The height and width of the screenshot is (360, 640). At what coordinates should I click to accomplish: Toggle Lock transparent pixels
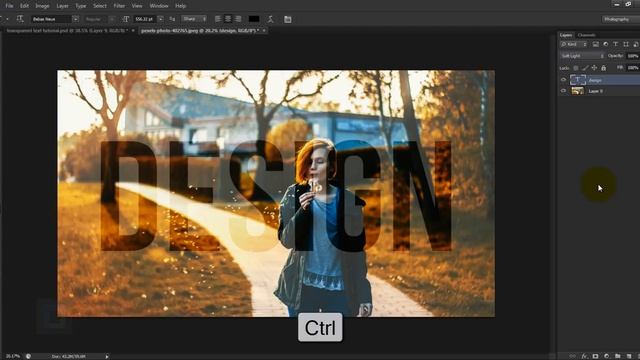(576, 68)
